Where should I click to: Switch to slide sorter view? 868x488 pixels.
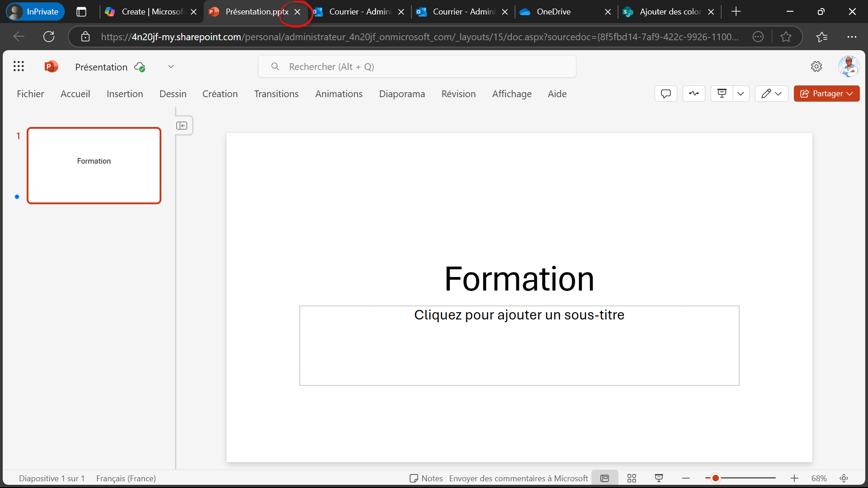click(632, 478)
